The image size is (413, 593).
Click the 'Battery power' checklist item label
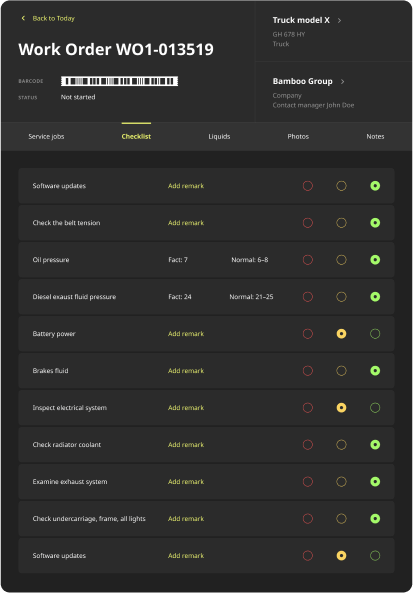[x=54, y=334]
